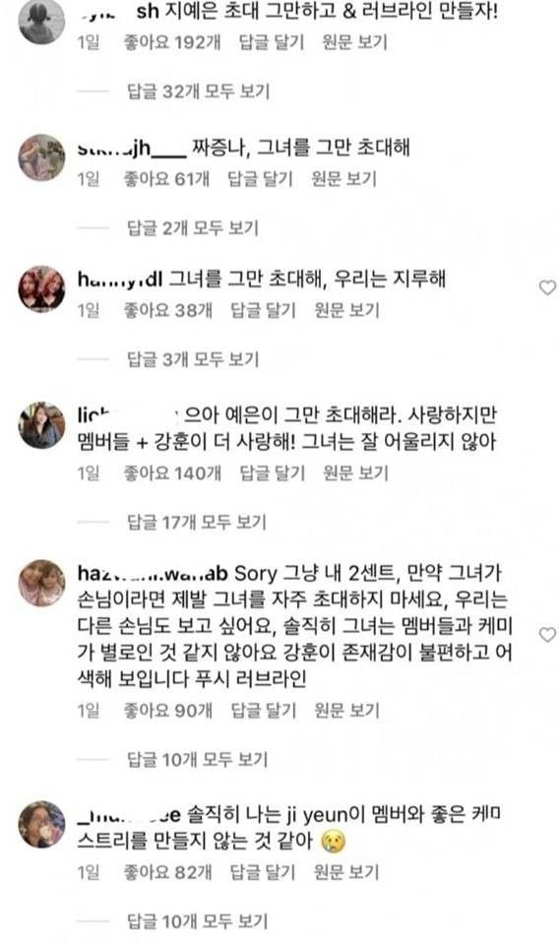Reply to the comment with 90 likes
The image size is (560, 945).
tap(264, 711)
